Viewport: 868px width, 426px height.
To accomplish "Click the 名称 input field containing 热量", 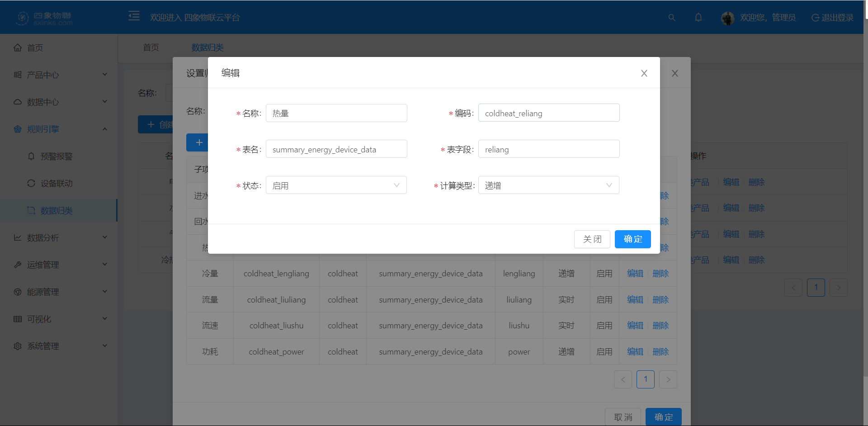I will point(336,113).
